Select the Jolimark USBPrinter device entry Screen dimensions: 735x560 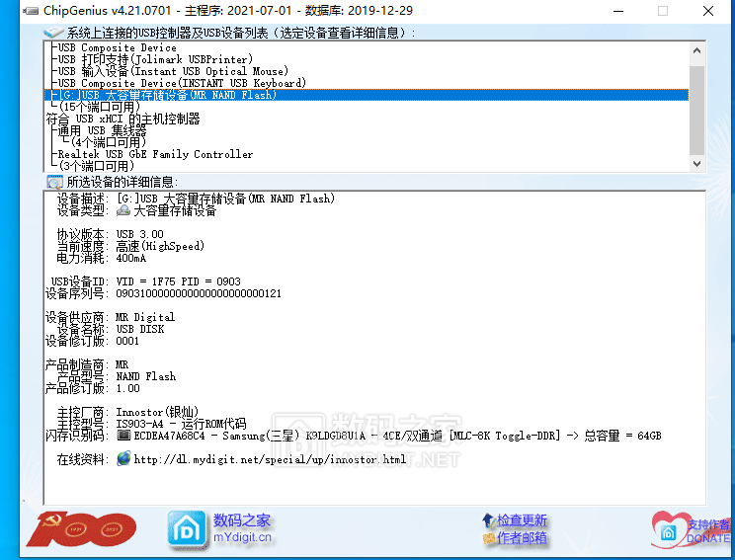(155, 59)
